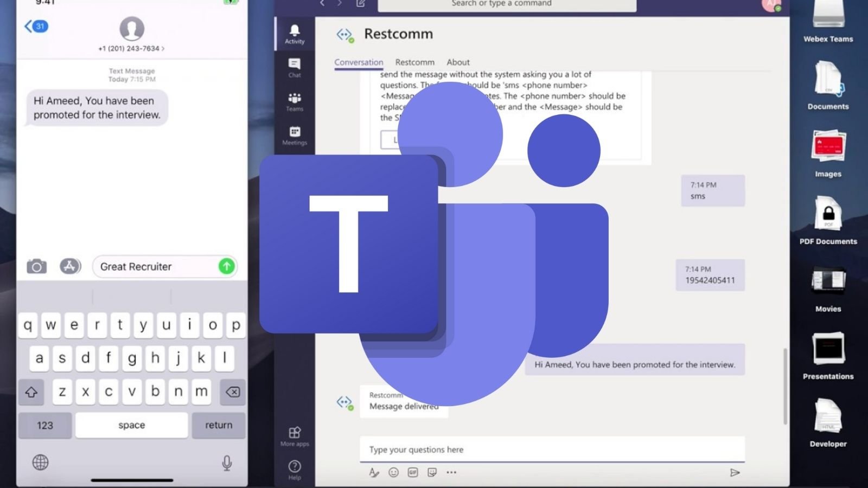Tap the return key on keyboard
Image resolution: width=868 pixels, height=488 pixels.
(x=219, y=425)
